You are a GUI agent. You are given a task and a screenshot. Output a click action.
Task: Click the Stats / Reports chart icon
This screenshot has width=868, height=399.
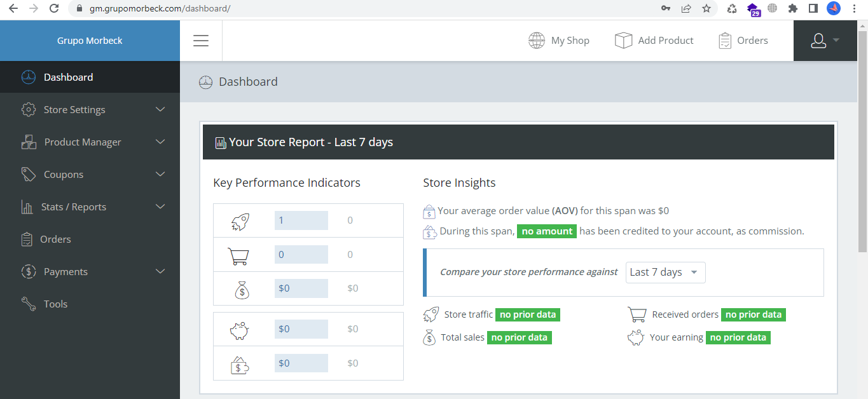[27, 207]
